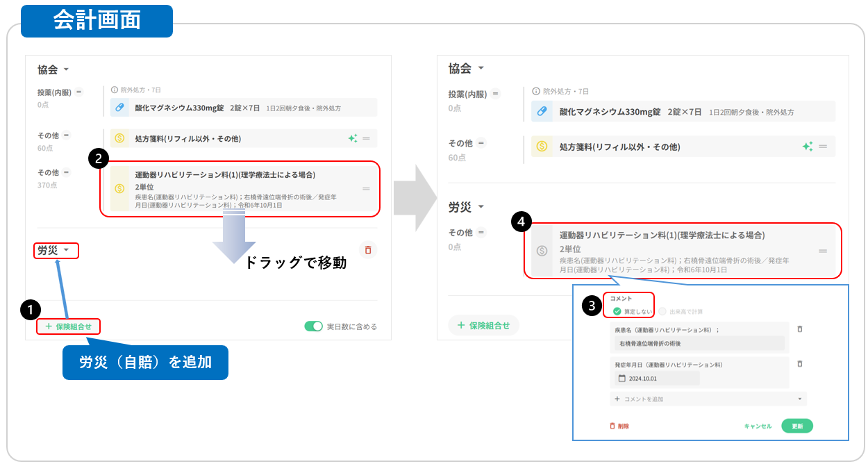Open the コメントを追加 dropdown
Viewport: 868px width, 464px height.
[708, 399]
